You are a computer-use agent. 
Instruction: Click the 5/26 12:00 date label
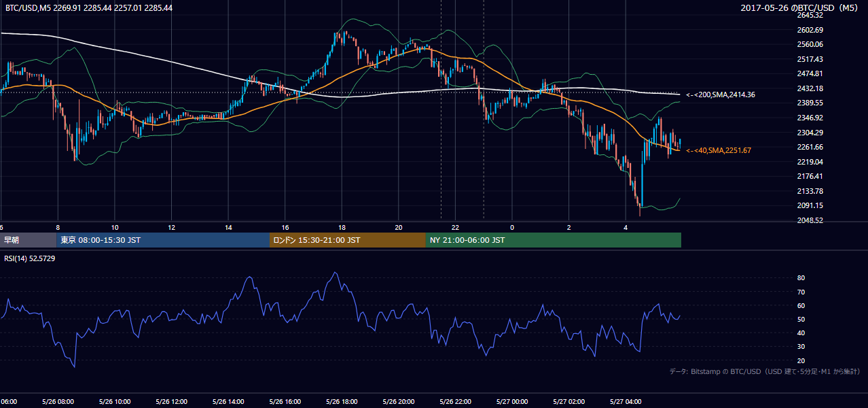(170, 402)
